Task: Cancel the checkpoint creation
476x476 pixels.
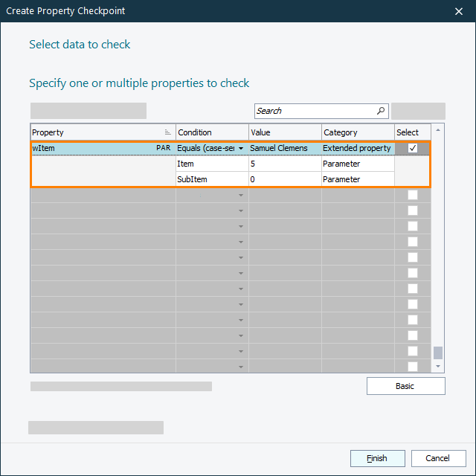Action: point(439,458)
